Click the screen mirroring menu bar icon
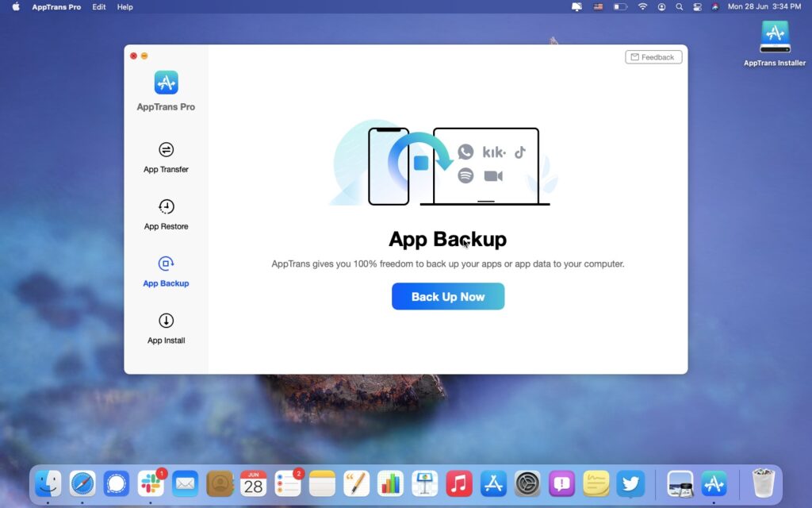The width and height of the screenshot is (812, 508). click(x=576, y=6)
